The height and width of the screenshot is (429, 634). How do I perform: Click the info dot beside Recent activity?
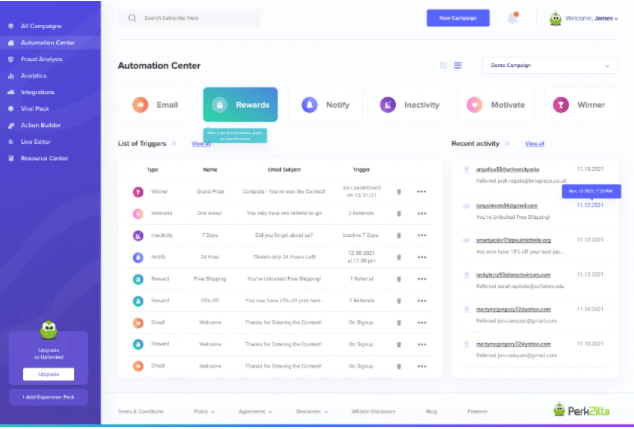(x=507, y=144)
